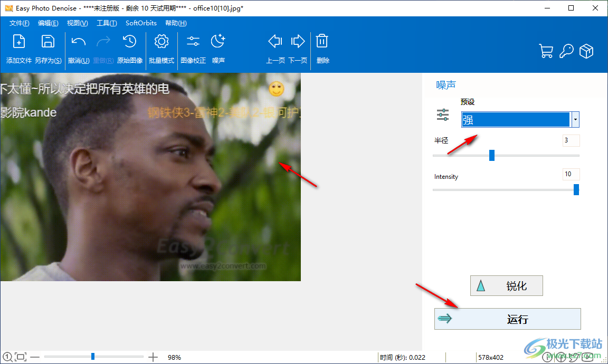The width and height of the screenshot is (608, 364).
Task: Click the 578x402 image size text
Action: point(491,358)
